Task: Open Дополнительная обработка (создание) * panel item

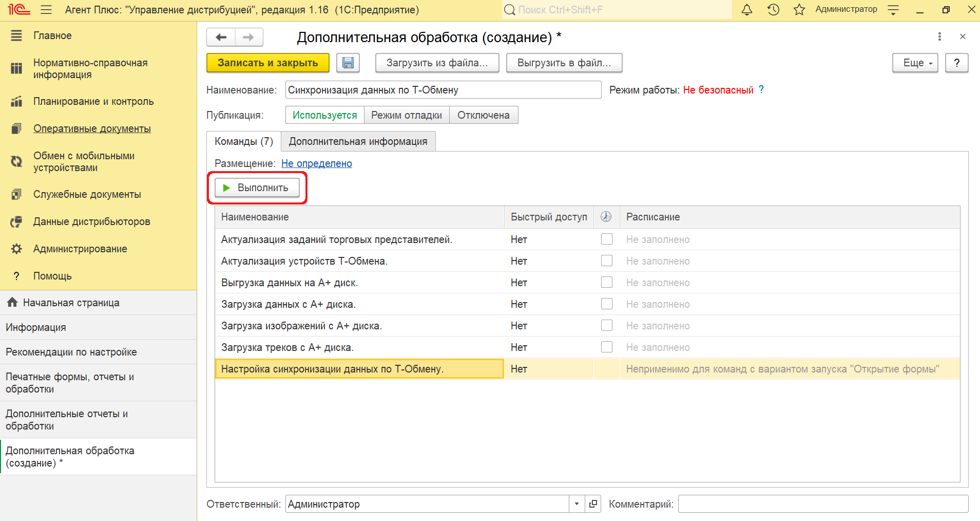Action: [98, 457]
